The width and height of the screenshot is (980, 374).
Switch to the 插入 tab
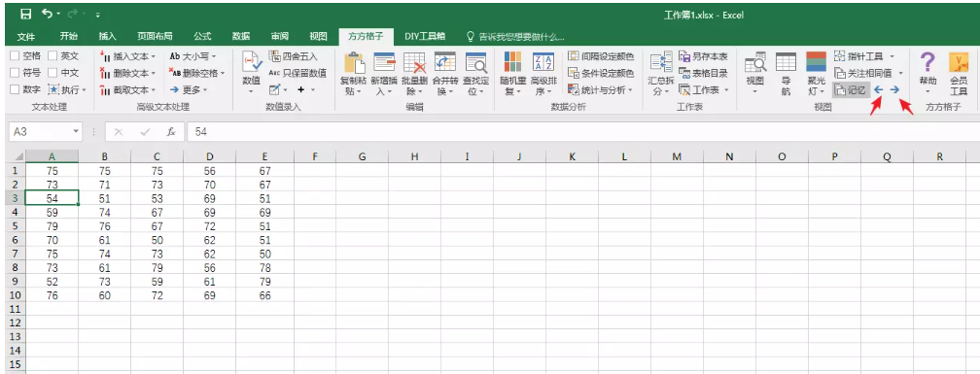(x=108, y=36)
